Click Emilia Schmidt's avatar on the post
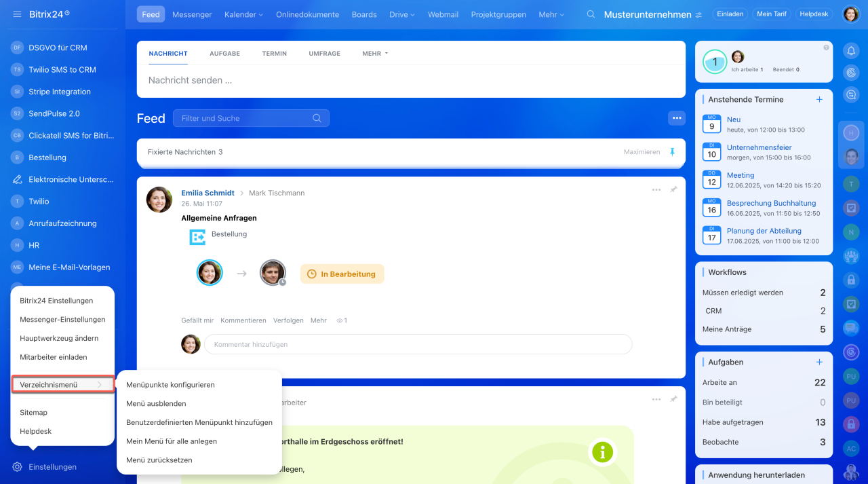The width and height of the screenshot is (868, 484). [159, 200]
